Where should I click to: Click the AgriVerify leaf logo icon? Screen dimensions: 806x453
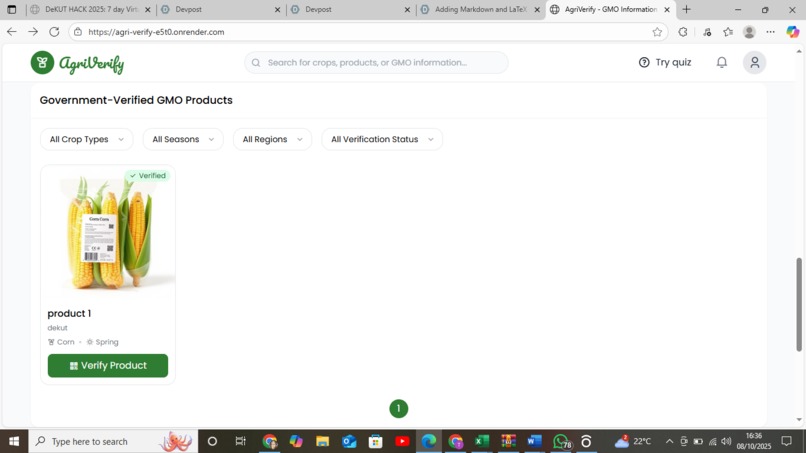pos(42,63)
